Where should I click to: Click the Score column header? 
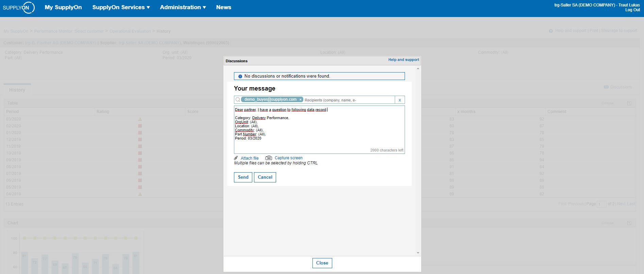(x=193, y=112)
